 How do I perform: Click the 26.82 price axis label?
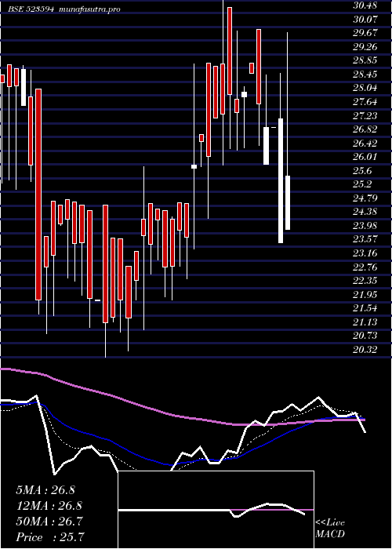click(365, 129)
